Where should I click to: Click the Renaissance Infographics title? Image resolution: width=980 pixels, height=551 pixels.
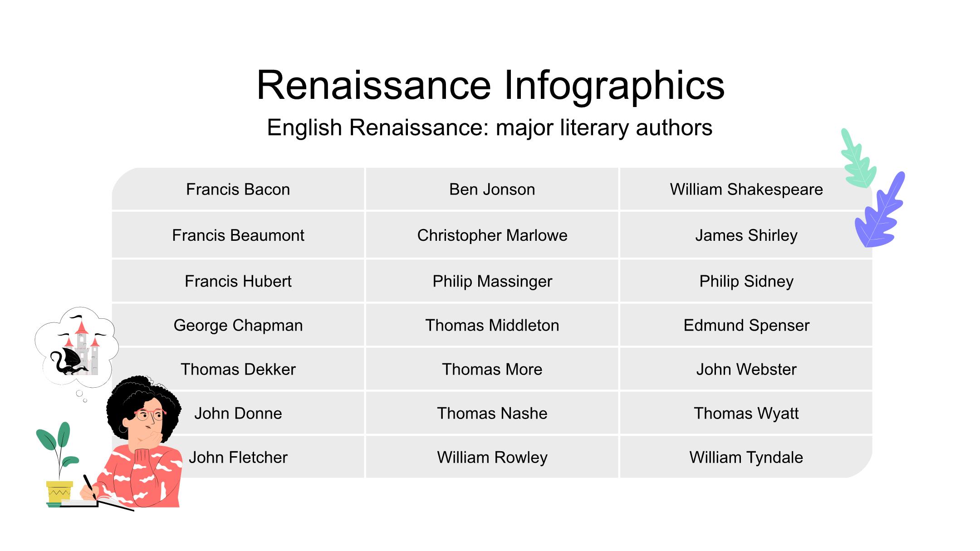[490, 85]
